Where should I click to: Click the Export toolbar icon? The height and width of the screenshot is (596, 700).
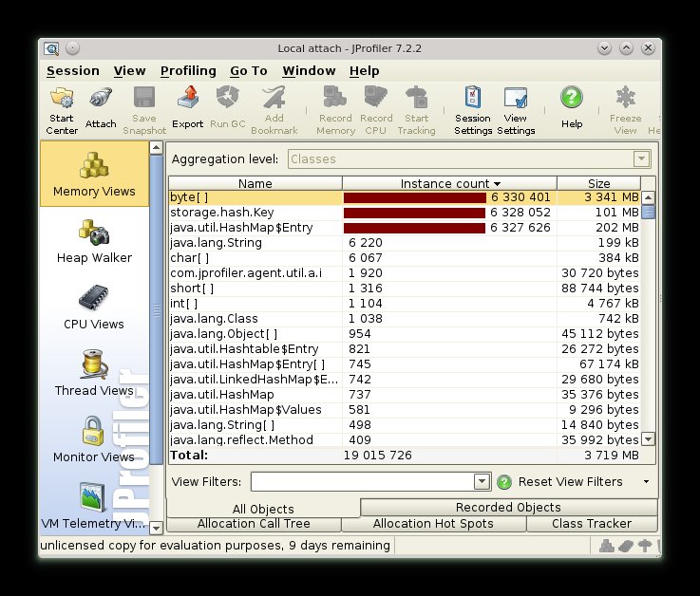187,107
